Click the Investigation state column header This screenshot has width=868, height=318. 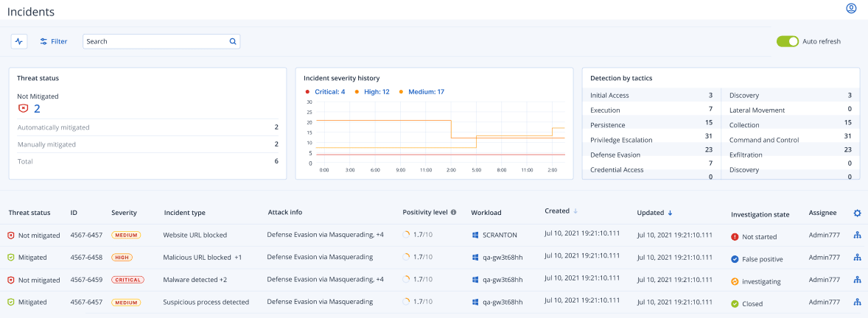[760, 215]
